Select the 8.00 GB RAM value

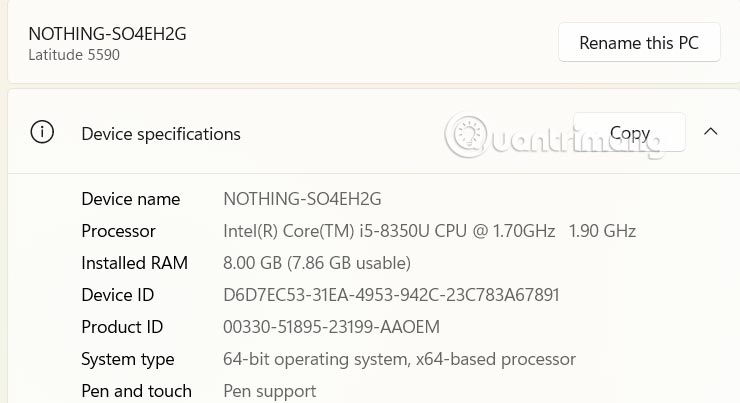(x=316, y=263)
